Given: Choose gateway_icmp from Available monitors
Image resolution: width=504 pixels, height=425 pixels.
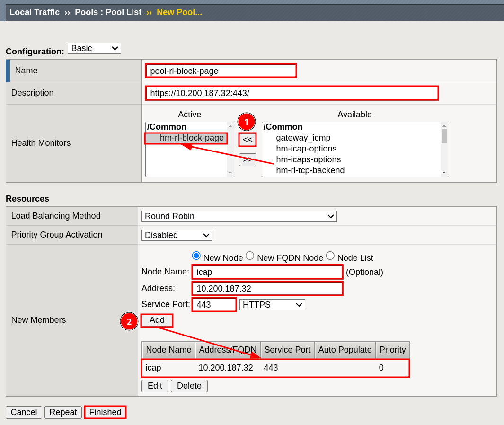Looking at the screenshot, I should pos(303,138).
